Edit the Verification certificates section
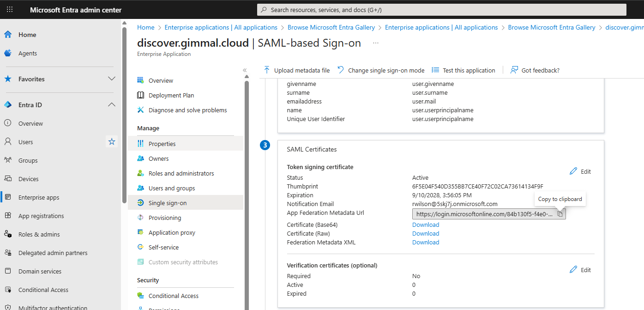Screen dimensions: 644x310 [580, 270]
